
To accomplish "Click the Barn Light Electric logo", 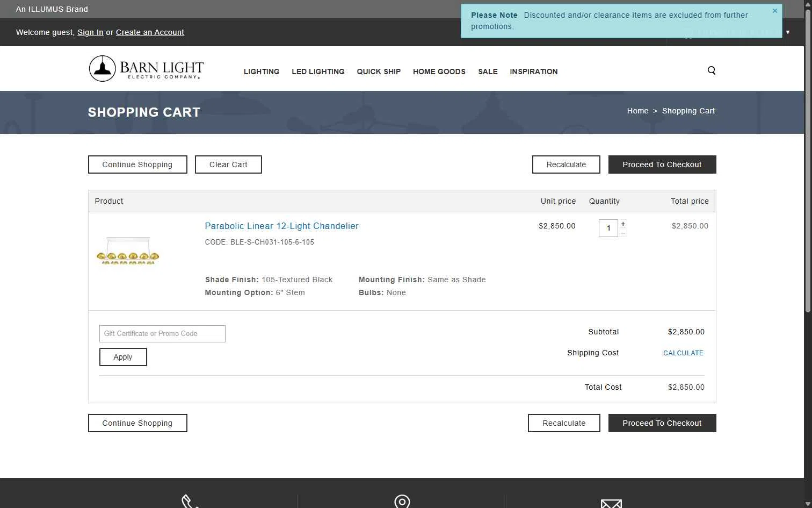I will click(x=146, y=69).
